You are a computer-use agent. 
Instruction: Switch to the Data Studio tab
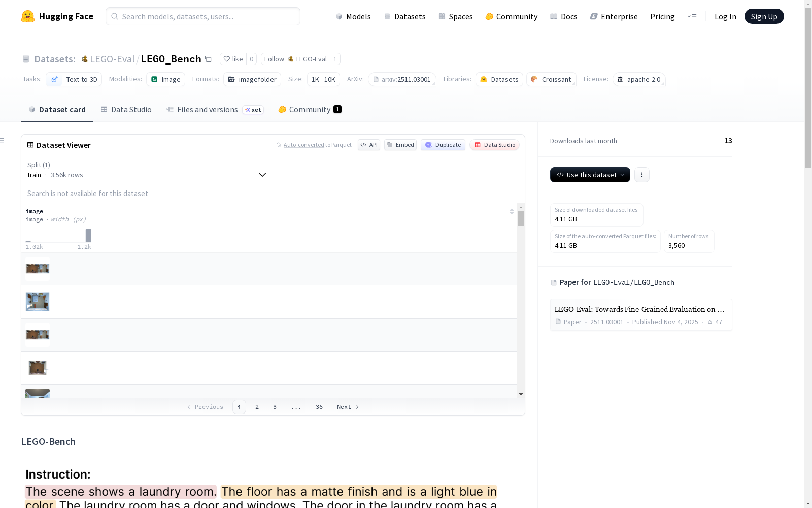tap(126, 110)
